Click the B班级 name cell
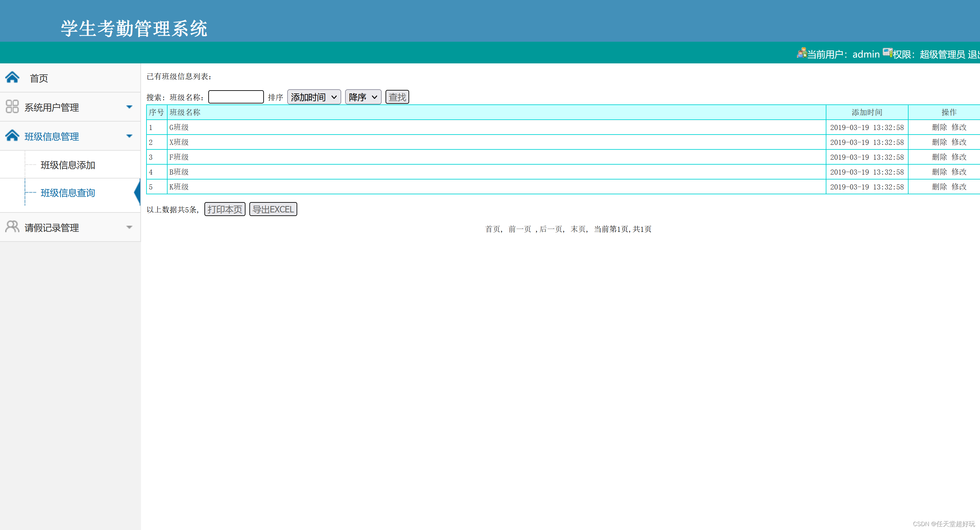 [496, 172]
